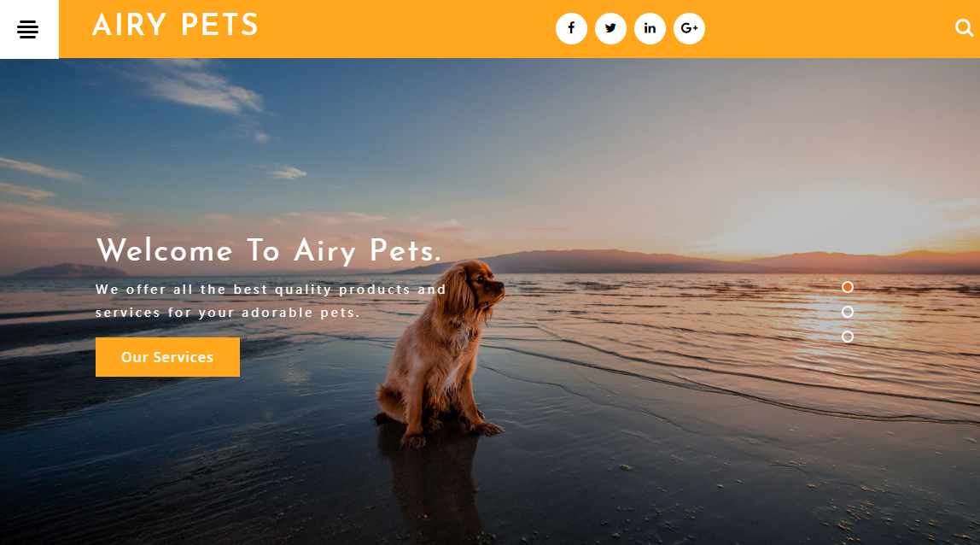Click empty orange header bar area
Screen dimensions: 980x545
coord(406,29)
